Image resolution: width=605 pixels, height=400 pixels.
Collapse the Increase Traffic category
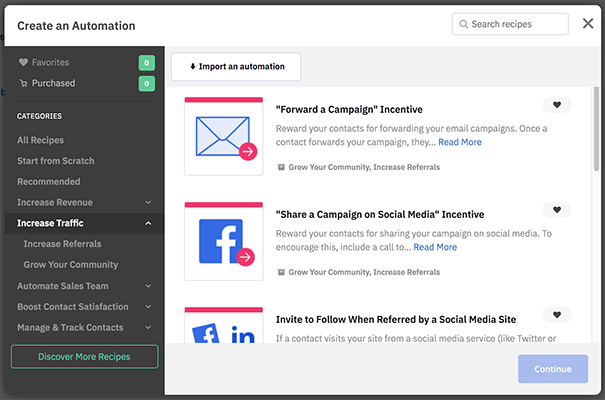point(148,224)
